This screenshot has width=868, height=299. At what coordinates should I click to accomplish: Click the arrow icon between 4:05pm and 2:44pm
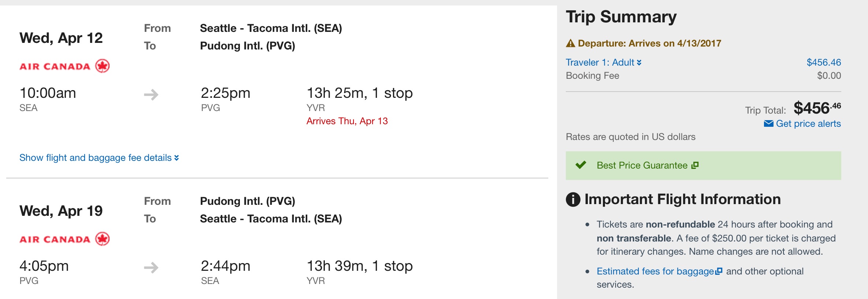point(151,267)
